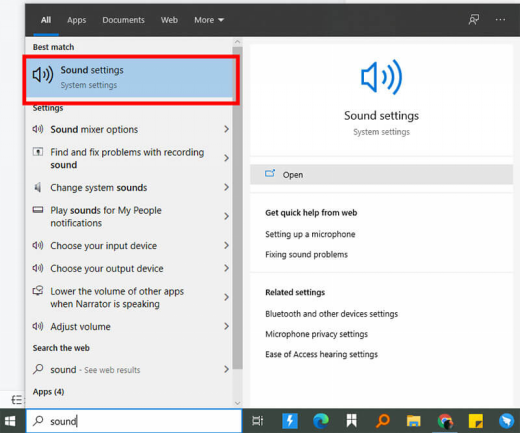Open File Explorer from the taskbar

coord(414,421)
